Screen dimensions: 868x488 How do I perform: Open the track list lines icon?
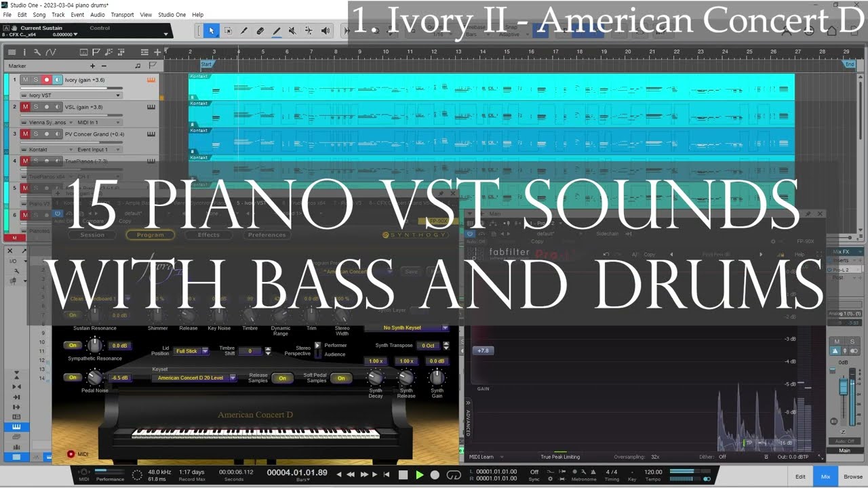(144, 52)
